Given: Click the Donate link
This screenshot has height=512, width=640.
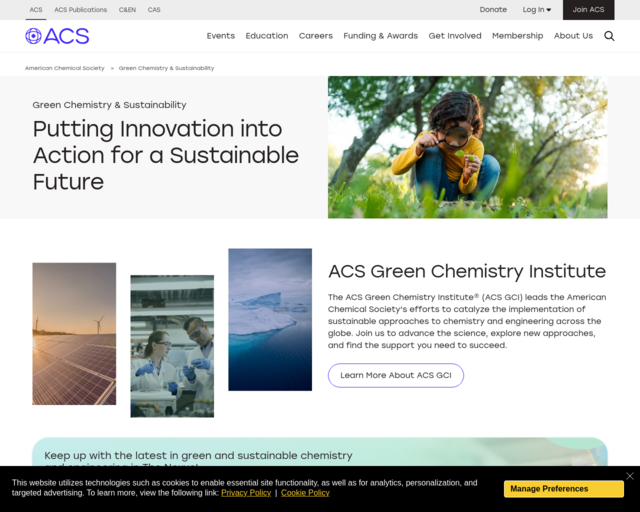Looking at the screenshot, I should 493,10.
